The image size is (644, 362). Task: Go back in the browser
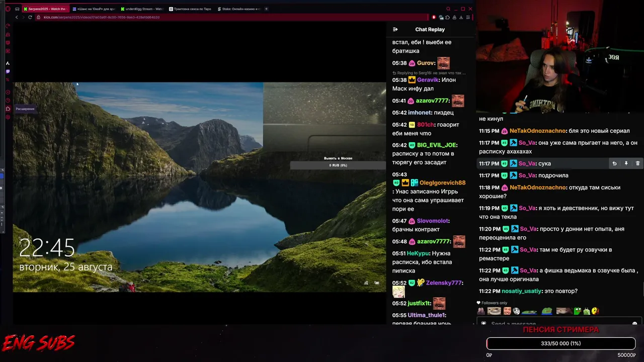coord(17,17)
